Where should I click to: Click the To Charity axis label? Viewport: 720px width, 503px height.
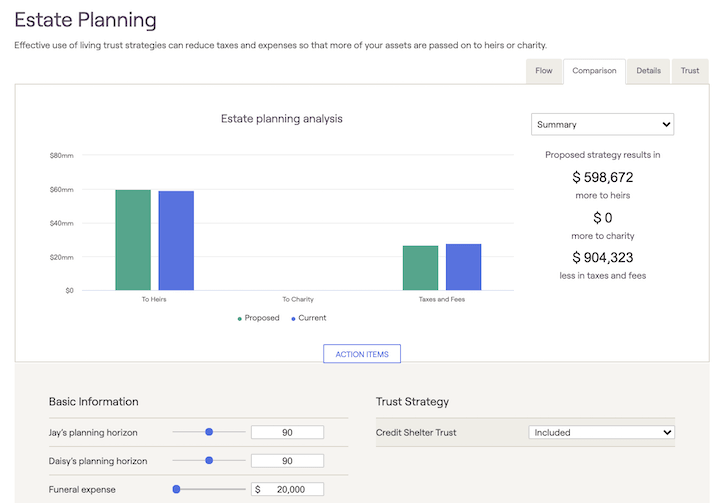click(298, 299)
